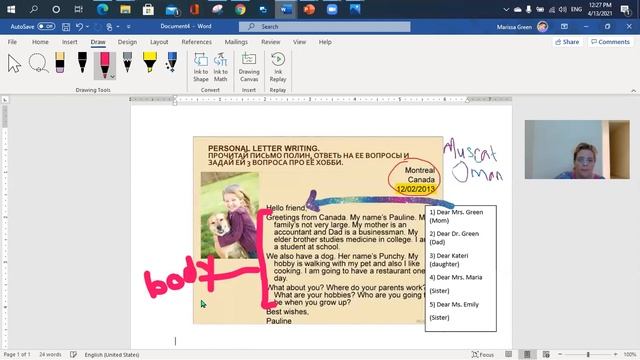Switch to the Insert tab
This screenshot has width=640, height=360.
click(69, 42)
